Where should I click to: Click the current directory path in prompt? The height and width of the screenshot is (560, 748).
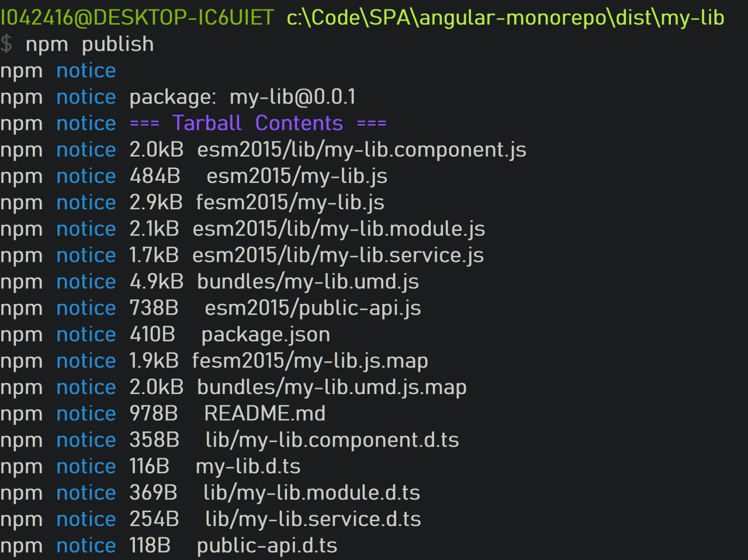coord(505,18)
